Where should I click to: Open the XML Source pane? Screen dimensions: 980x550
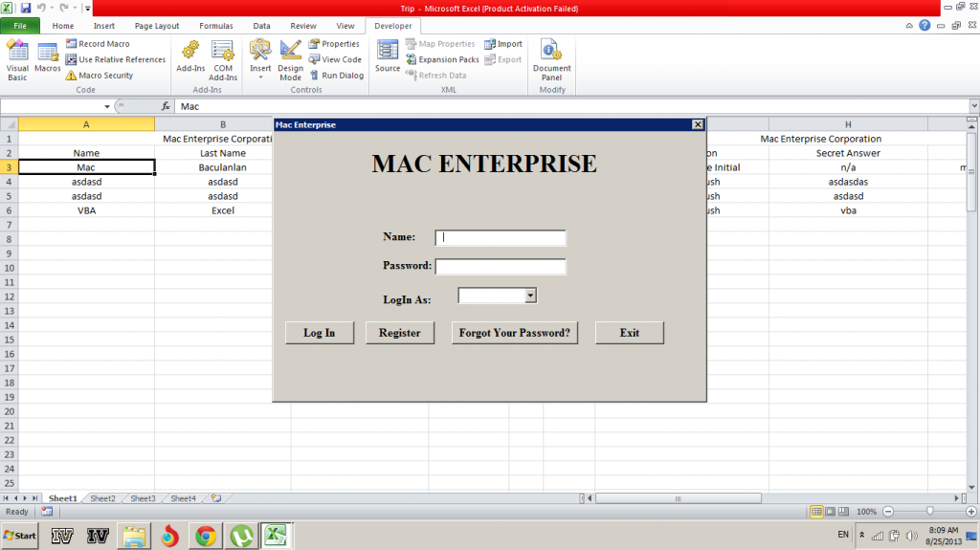pos(388,56)
